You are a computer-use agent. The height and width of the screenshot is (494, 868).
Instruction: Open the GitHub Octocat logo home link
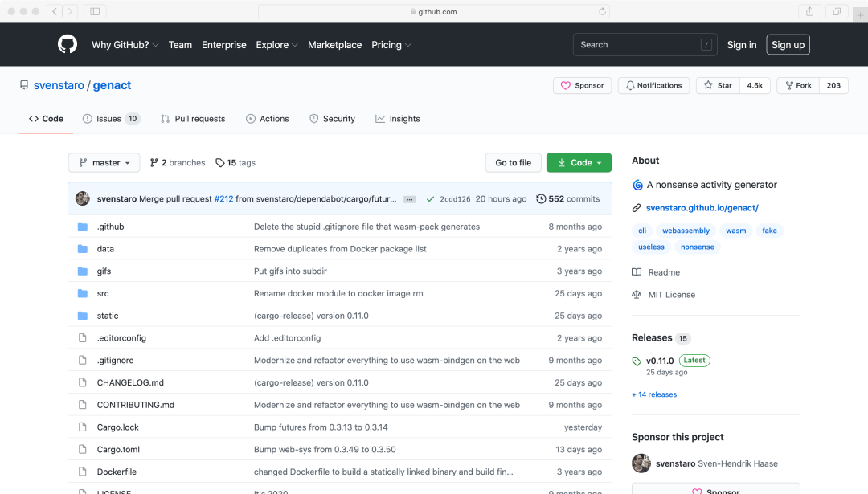tap(68, 44)
